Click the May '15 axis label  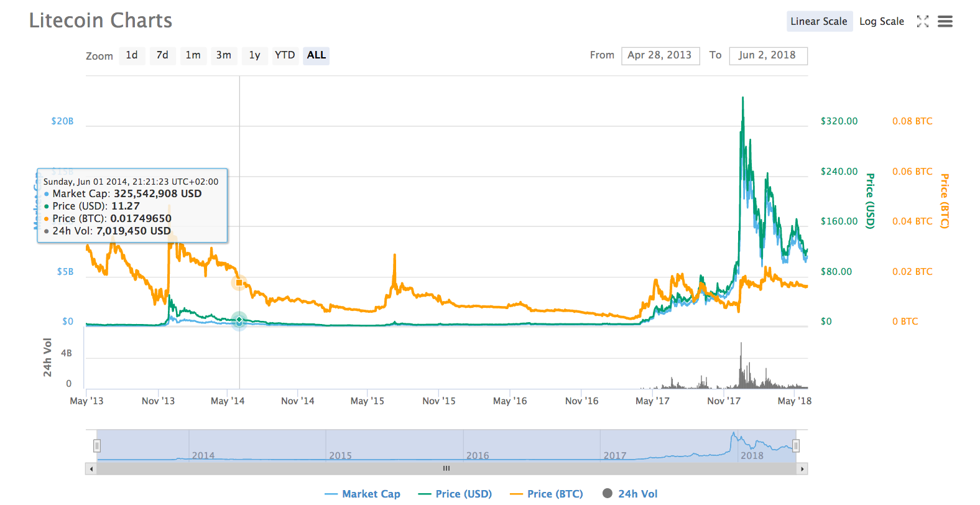(x=367, y=401)
